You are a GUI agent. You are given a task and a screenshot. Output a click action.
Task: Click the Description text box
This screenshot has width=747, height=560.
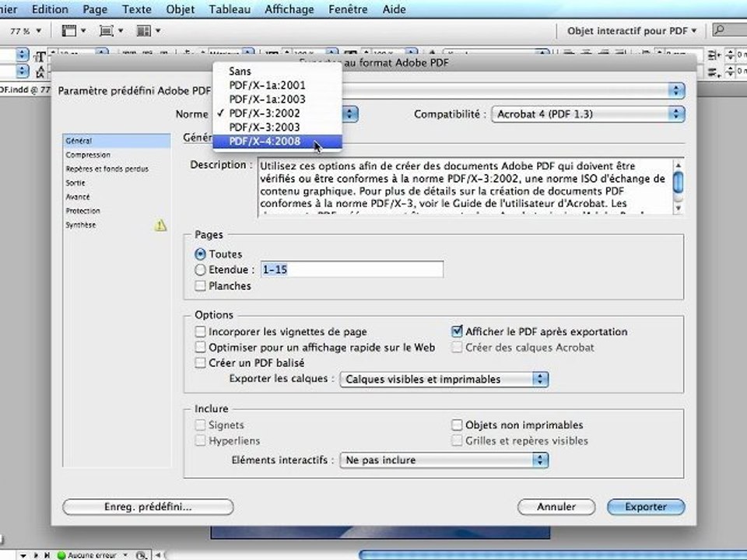tap(465, 187)
